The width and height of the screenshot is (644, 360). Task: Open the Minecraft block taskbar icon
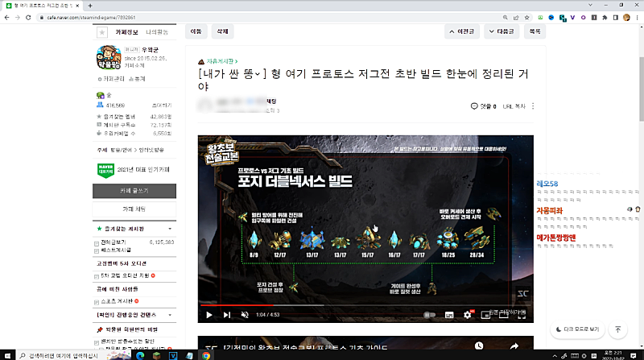(156, 355)
